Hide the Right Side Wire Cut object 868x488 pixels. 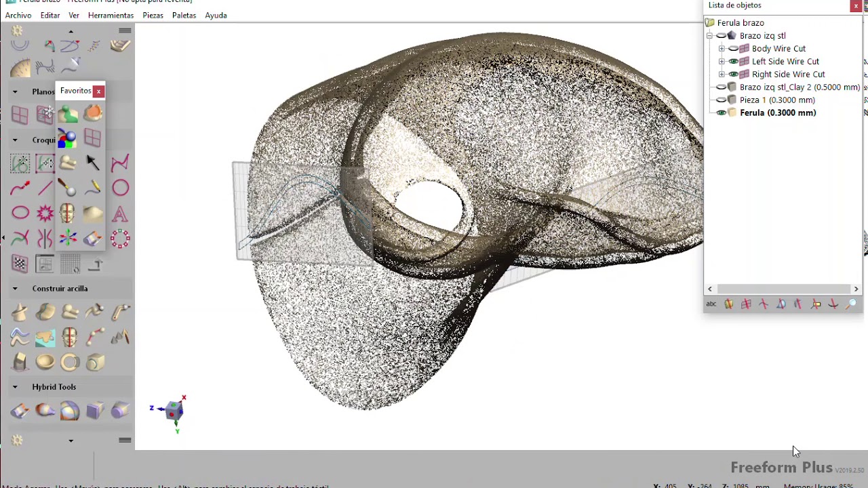click(733, 75)
